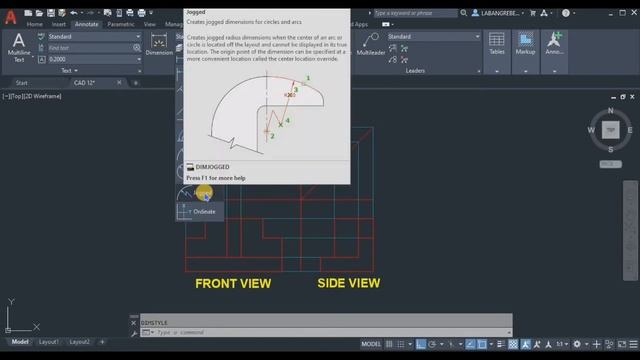Click the Find text input field
The image size is (640, 360).
pyautogui.click(x=90, y=48)
